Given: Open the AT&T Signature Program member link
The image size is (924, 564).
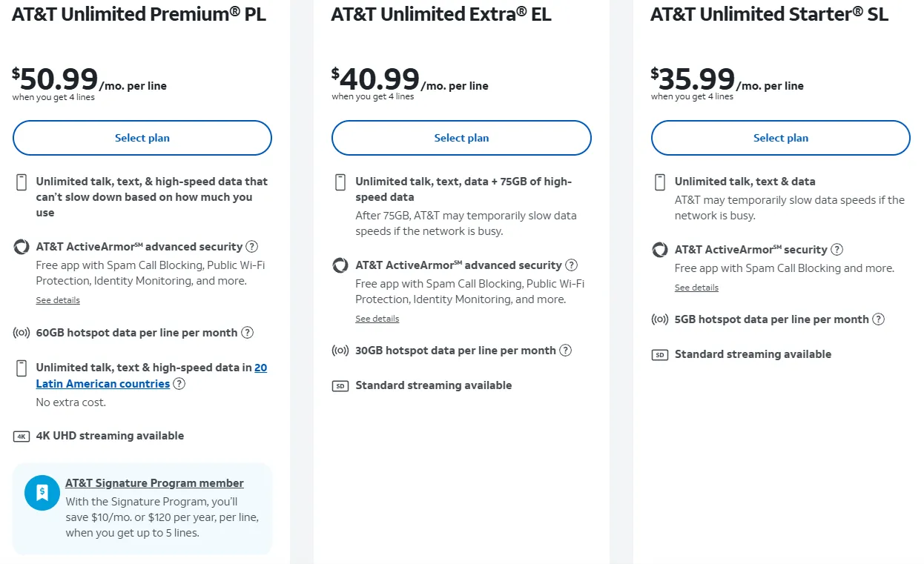Looking at the screenshot, I should pos(154,483).
